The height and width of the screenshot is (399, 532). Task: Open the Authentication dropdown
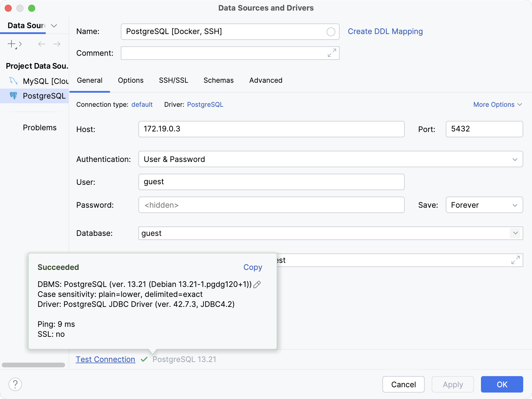(x=515, y=159)
